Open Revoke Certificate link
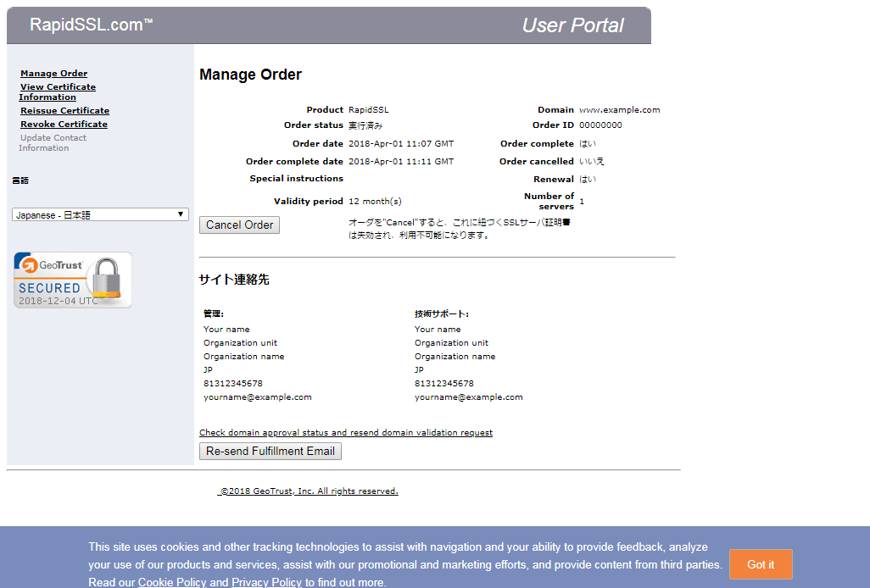The height and width of the screenshot is (588, 870). pyautogui.click(x=64, y=125)
